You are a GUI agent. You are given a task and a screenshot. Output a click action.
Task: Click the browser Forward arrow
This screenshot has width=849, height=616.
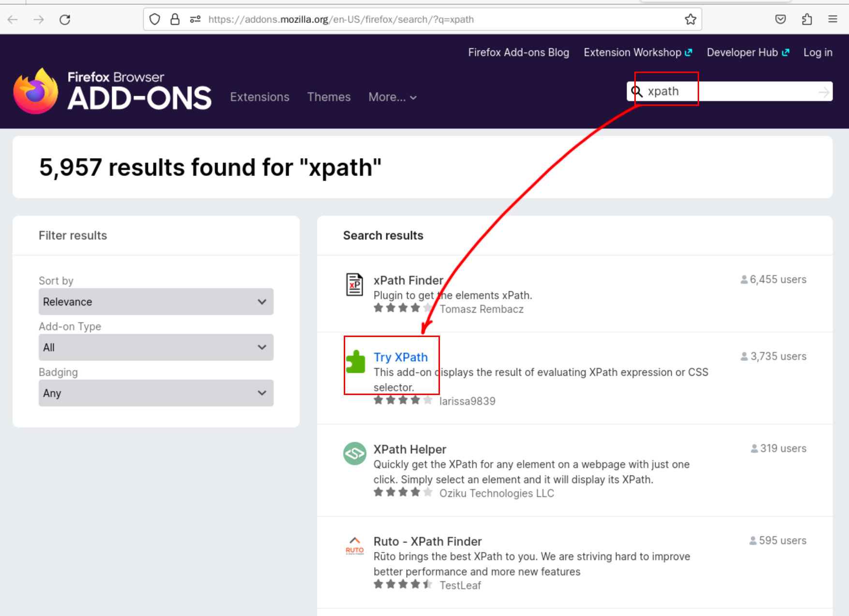click(39, 19)
